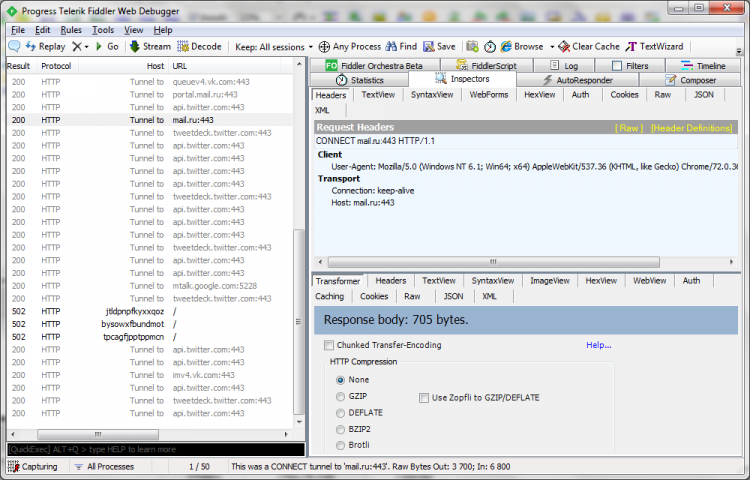Expand the toolbar overflow arrow at right
This screenshot has width=750, height=480.
click(739, 51)
